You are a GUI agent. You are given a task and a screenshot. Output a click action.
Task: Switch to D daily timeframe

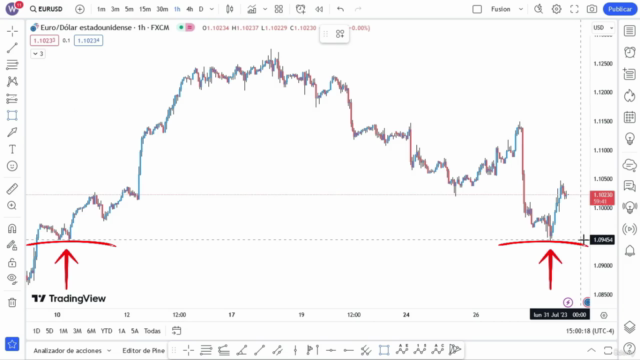click(x=201, y=9)
